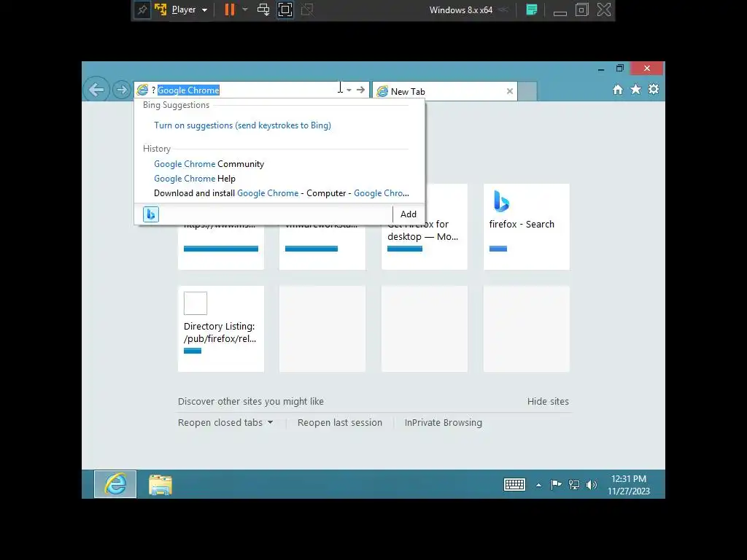Click the double chevron next to Windows 8.x x64
Screen dimensions: 747x560
[503, 9]
